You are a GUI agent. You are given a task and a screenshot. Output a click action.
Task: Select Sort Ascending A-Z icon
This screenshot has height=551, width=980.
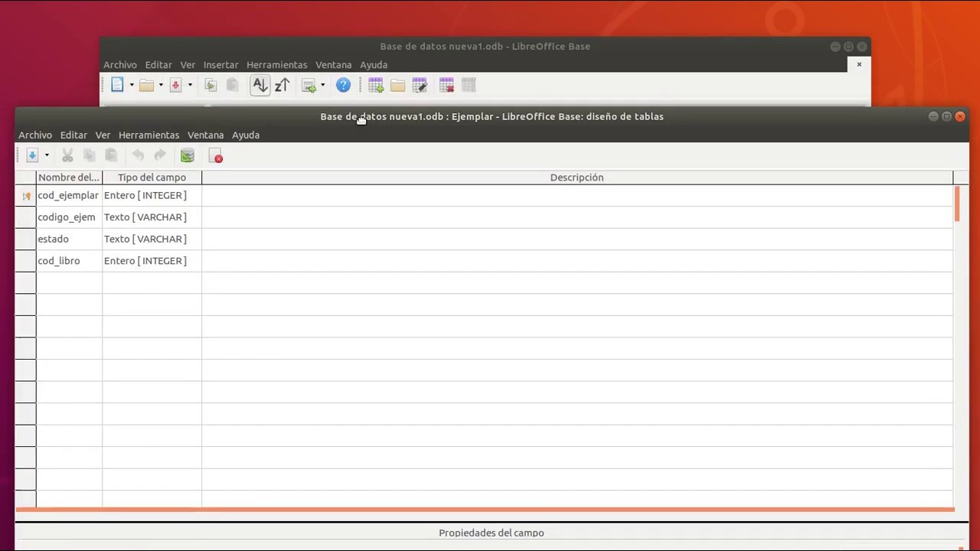click(x=260, y=85)
